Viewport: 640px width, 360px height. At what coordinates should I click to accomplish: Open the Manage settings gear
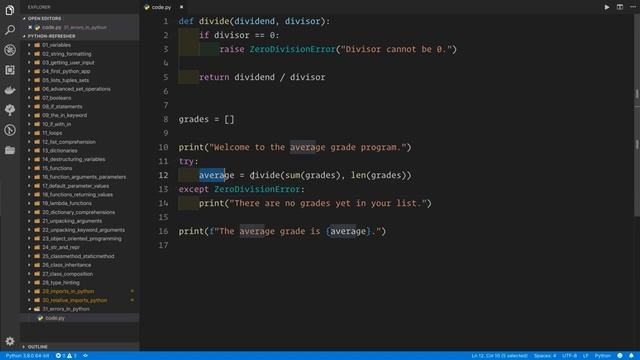click(x=10, y=341)
